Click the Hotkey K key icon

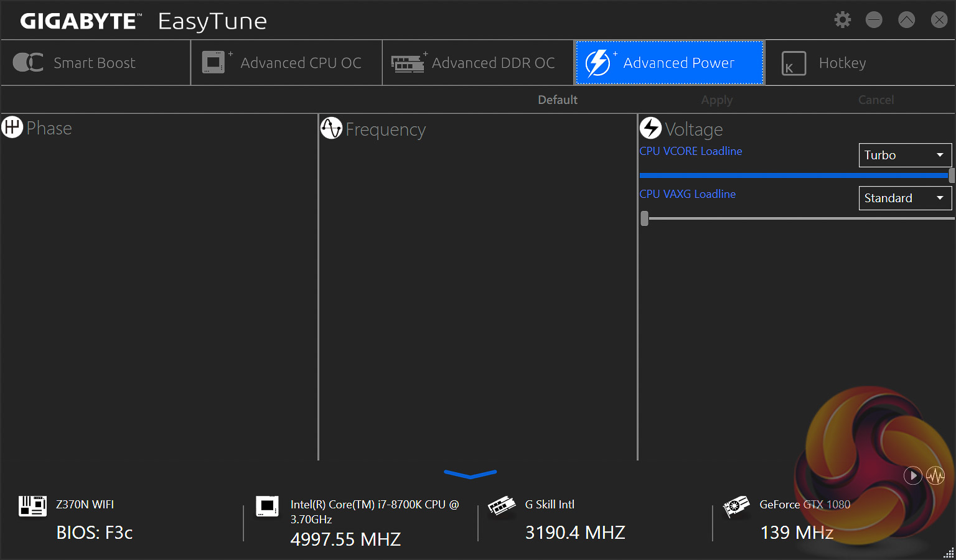coord(794,63)
